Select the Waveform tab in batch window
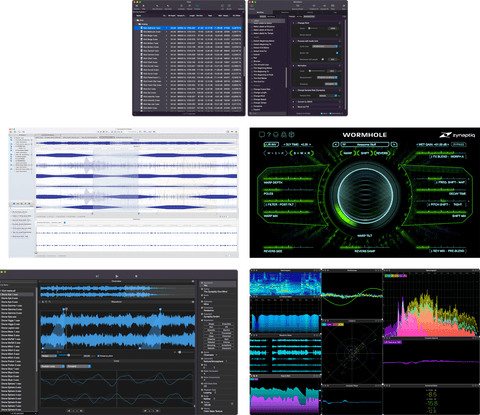 285,12
